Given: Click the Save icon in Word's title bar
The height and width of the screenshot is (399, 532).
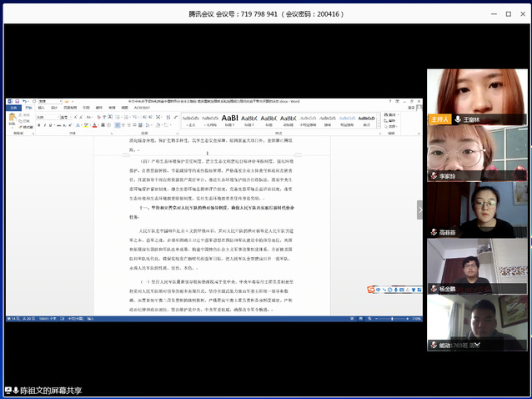Looking at the screenshot, I should 15,102.
